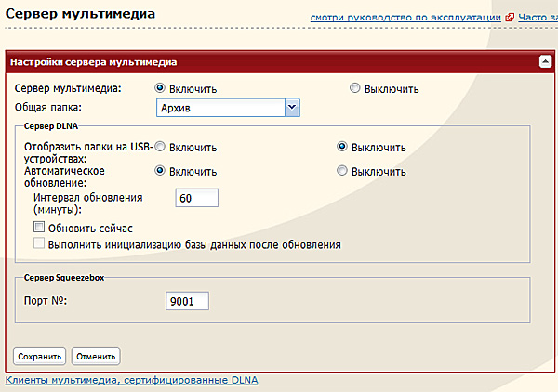Set Автоматическое обновление to Выключить
The image size is (558, 392).
tap(342, 171)
